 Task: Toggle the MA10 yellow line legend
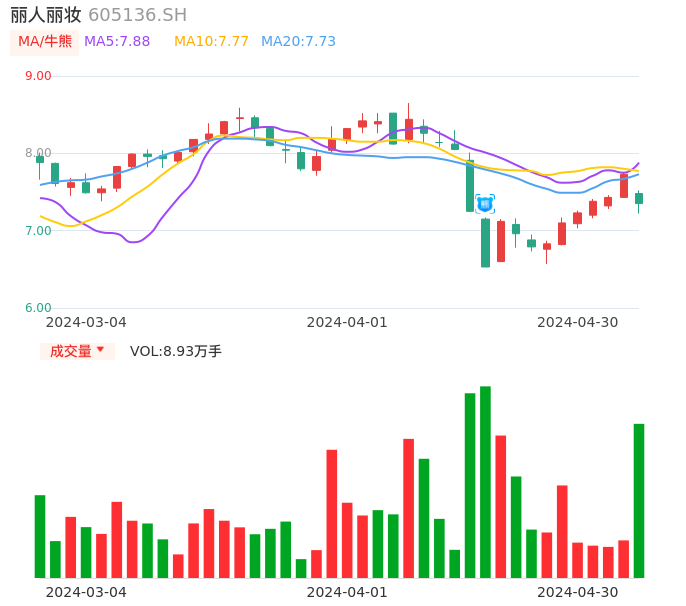(x=211, y=42)
